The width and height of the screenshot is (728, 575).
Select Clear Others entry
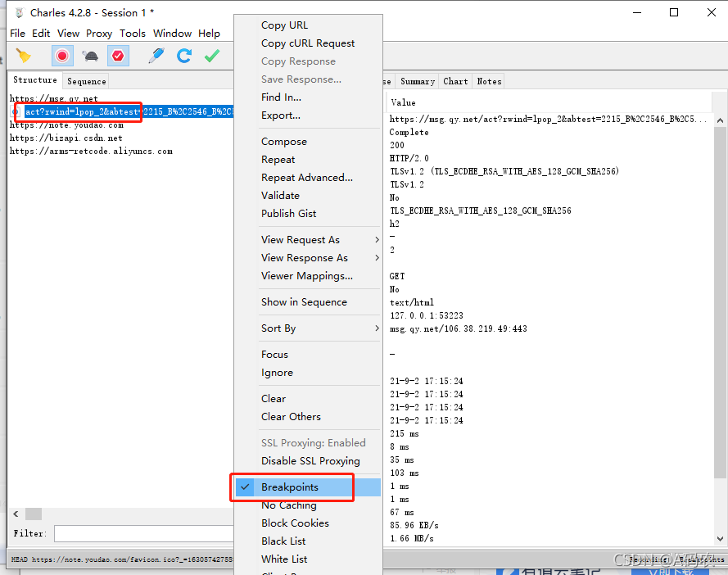pos(308,417)
